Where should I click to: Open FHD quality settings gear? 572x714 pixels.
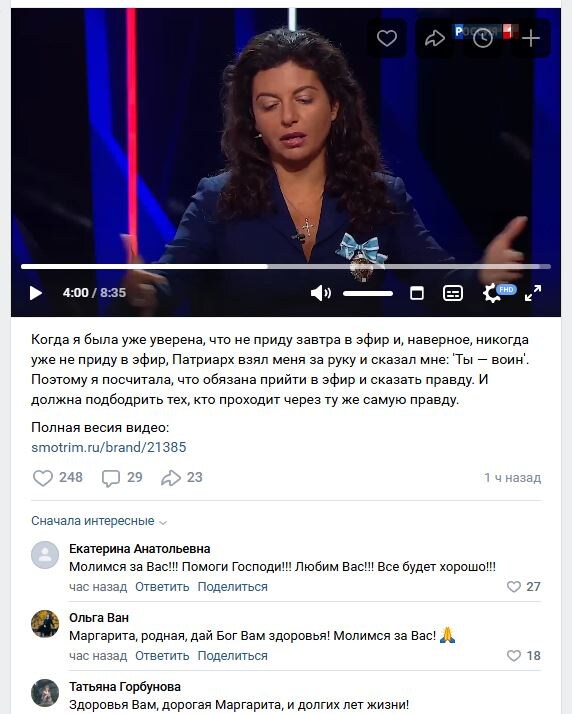(x=494, y=293)
